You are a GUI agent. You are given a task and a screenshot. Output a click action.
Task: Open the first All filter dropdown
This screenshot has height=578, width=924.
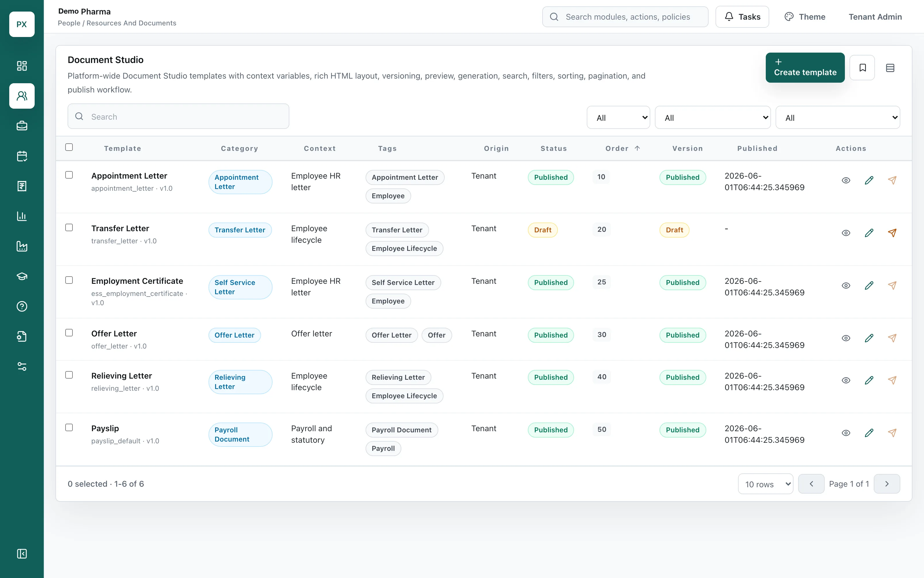[x=618, y=117]
